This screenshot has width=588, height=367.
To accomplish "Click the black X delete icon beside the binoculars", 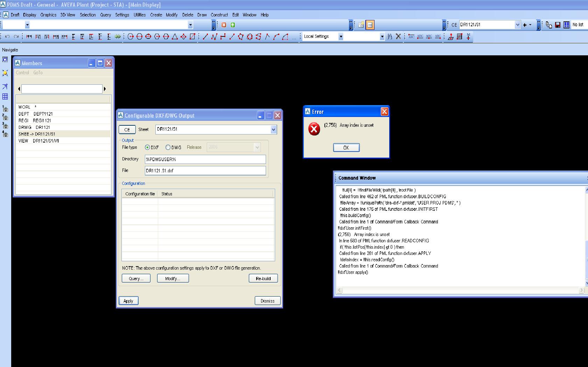I will click(x=398, y=36).
